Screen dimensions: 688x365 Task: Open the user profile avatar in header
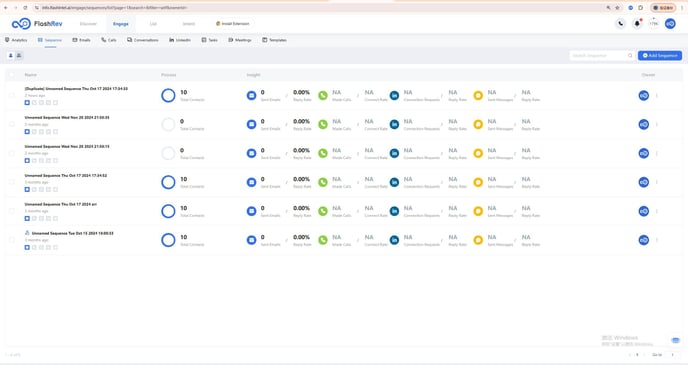pos(670,24)
